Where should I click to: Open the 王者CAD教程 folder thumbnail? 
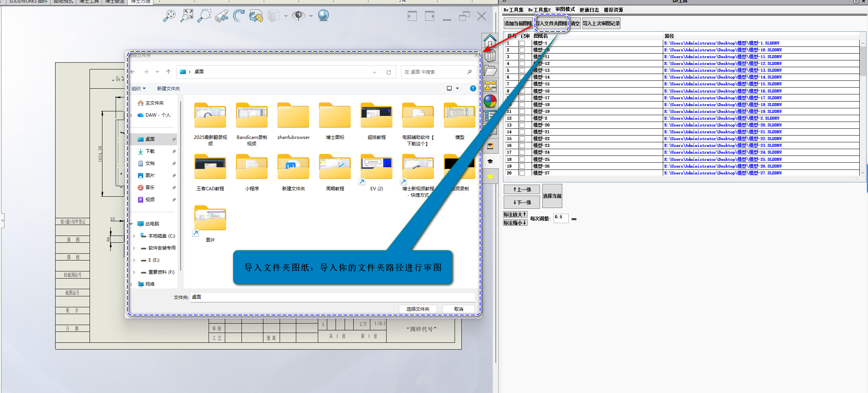tap(210, 167)
